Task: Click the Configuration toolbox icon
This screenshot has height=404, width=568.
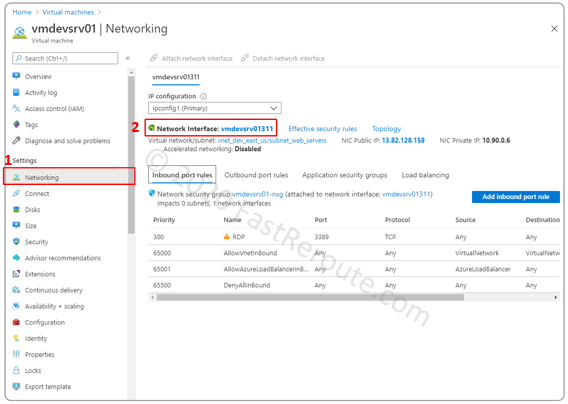Action: pyautogui.click(x=16, y=322)
